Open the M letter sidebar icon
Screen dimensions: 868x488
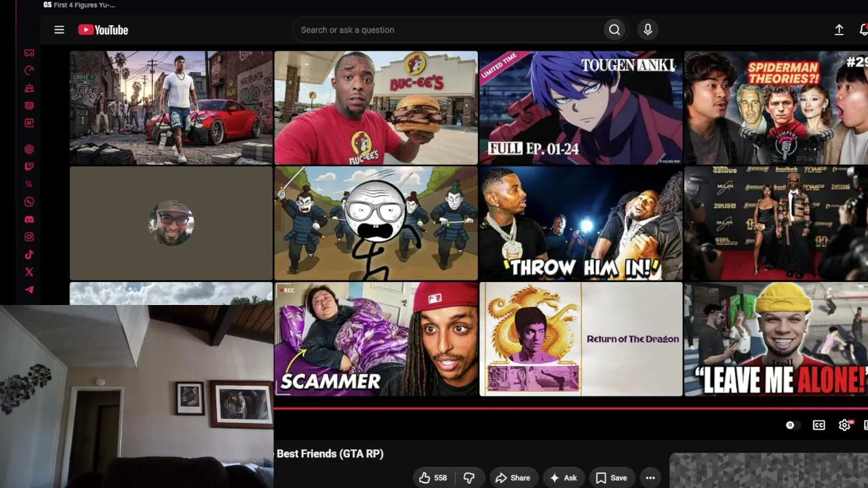(29, 123)
